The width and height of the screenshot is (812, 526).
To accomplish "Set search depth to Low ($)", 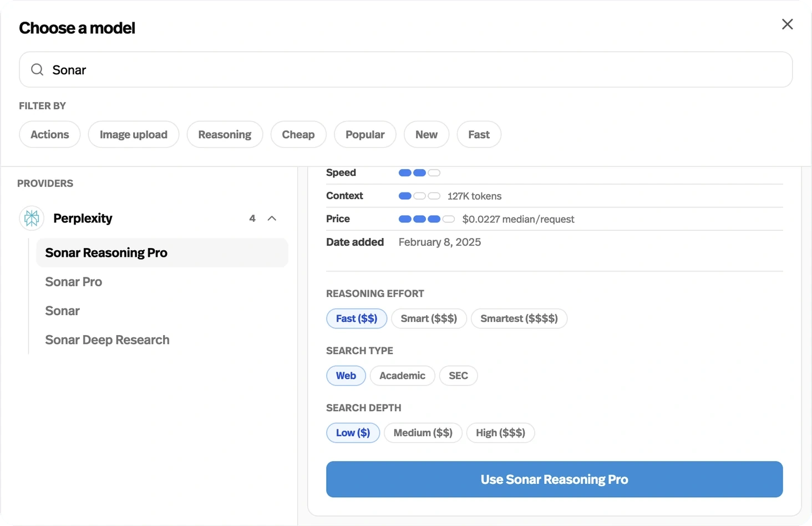I will click(353, 433).
